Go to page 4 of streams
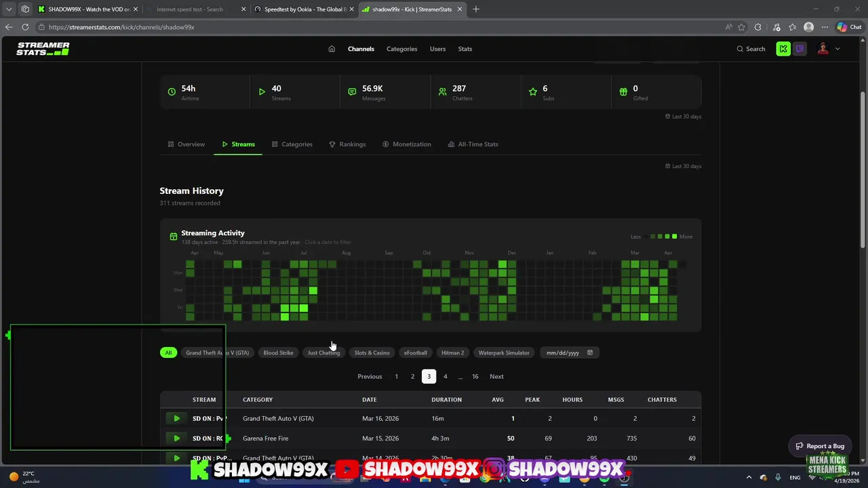 (445, 376)
